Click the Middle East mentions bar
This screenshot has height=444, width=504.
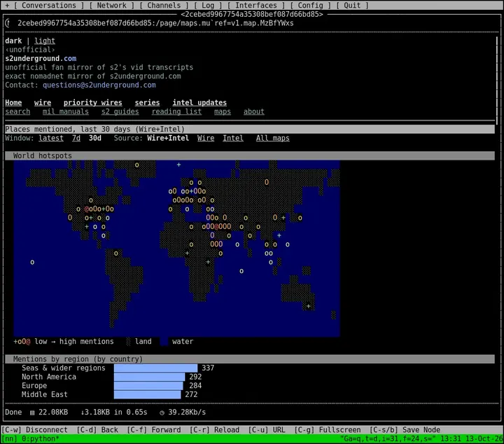click(x=147, y=394)
